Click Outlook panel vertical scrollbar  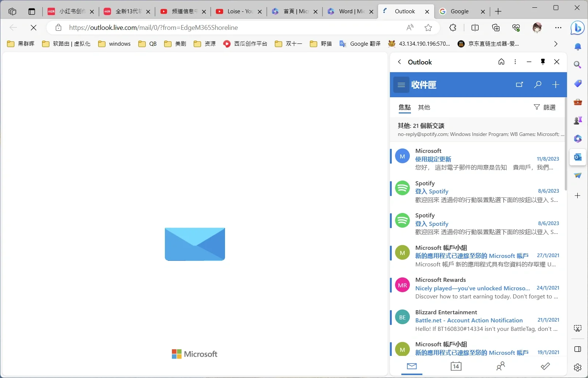click(x=565, y=144)
